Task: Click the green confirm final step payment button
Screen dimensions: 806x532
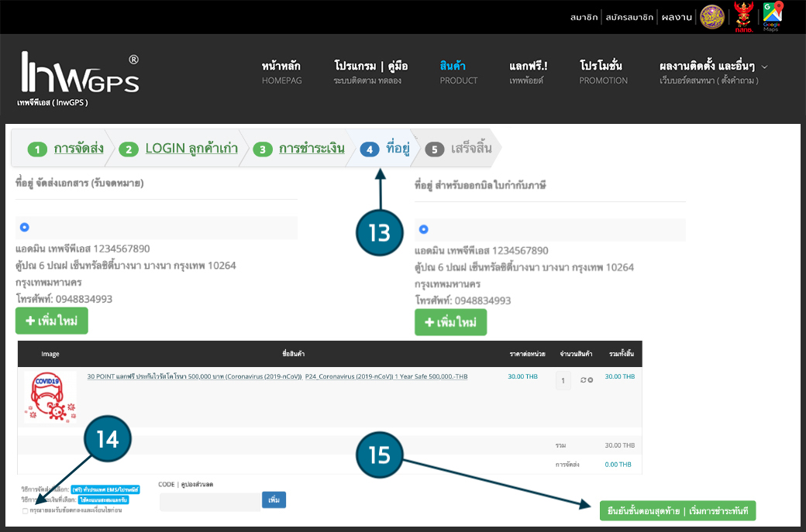Action: pos(677,510)
